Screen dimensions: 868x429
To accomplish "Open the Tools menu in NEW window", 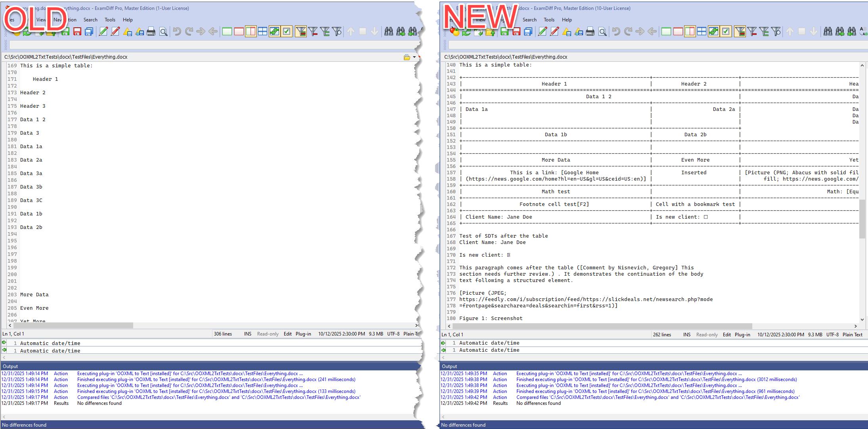I will (x=549, y=20).
